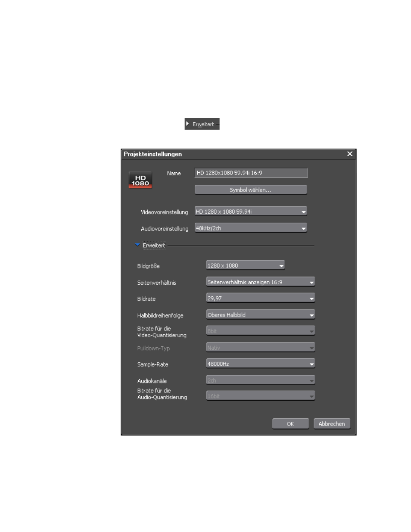
Task: Open the Seitenverhältnis dropdown
Action: [x=261, y=282]
